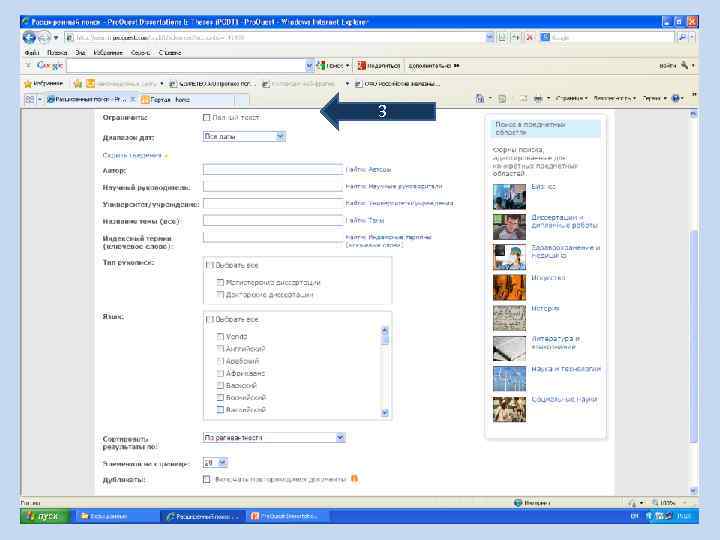
Task: Switch to the ProQuest advanced search tab
Action: point(87,99)
